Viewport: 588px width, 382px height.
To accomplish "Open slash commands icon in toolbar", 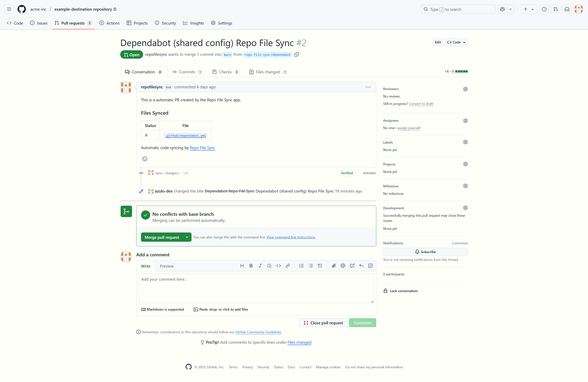I will [370, 266].
